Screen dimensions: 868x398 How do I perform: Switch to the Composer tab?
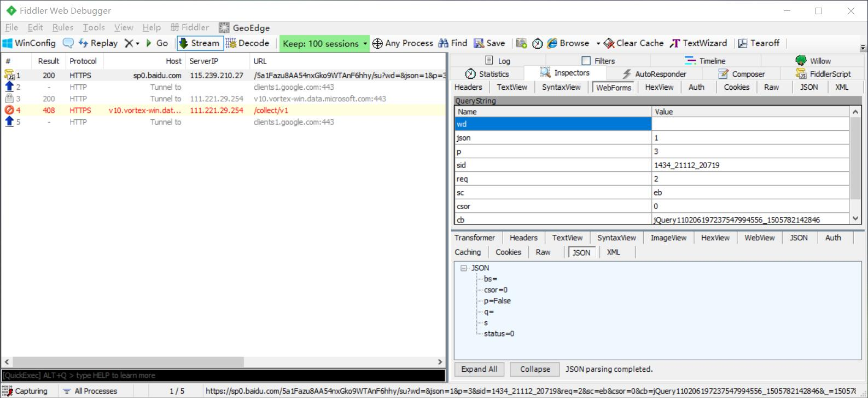pos(742,74)
